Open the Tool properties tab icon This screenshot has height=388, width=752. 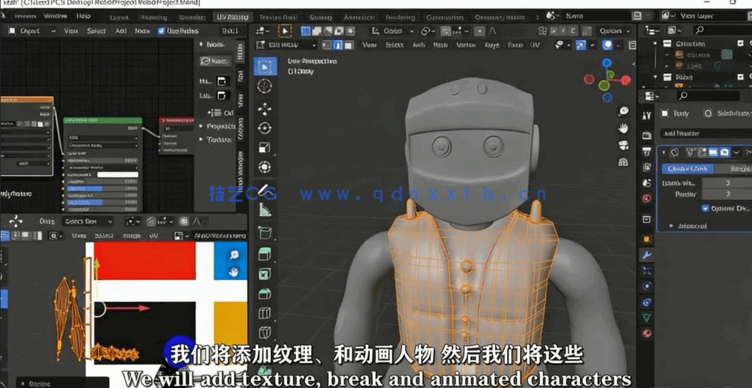[647, 115]
